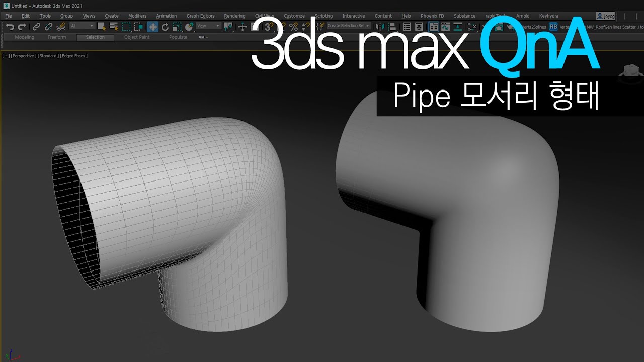This screenshot has height=362, width=644.
Task: Click the Redo arrow icon
Action: [22, 27]
